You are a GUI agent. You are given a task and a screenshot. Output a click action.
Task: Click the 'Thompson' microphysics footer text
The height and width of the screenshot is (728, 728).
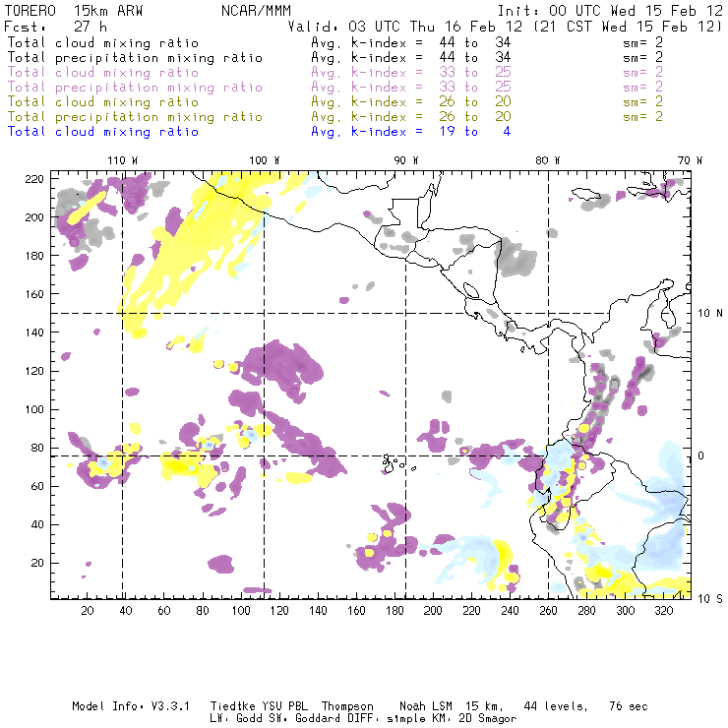pos(347,706)
